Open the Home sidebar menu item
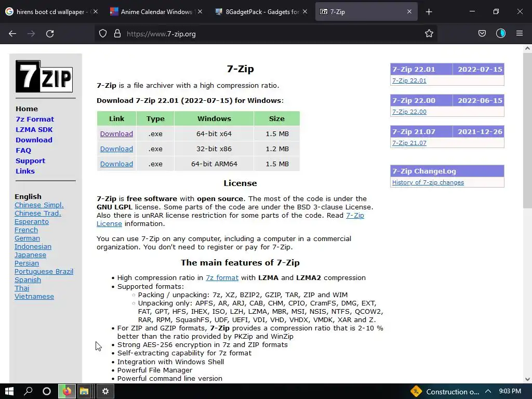 27,109
